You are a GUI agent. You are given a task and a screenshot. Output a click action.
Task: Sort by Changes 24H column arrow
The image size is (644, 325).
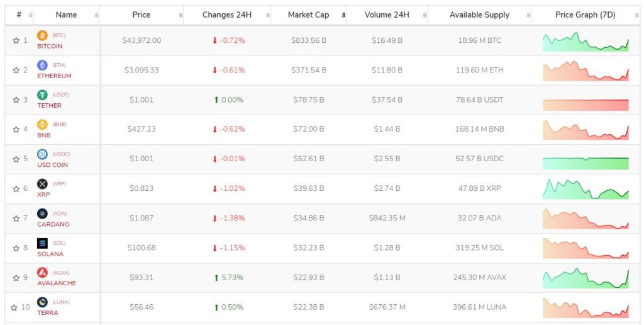tap(268, 15)
